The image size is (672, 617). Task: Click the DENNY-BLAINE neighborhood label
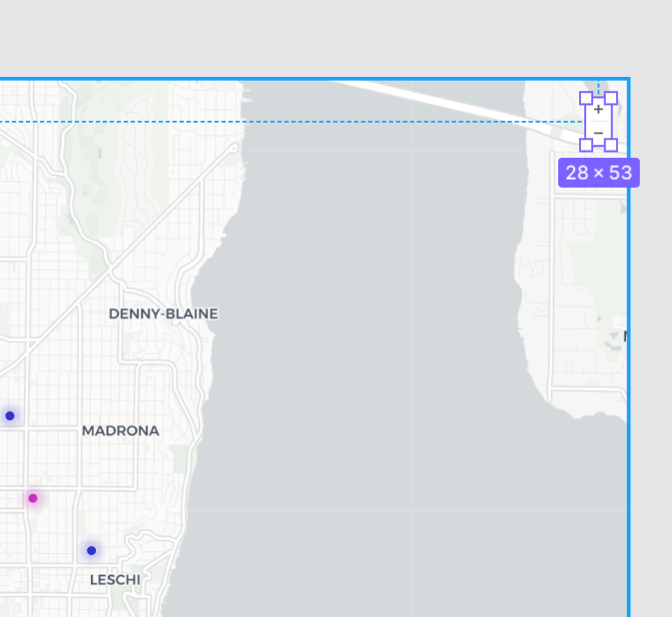(x=163, y=313)
